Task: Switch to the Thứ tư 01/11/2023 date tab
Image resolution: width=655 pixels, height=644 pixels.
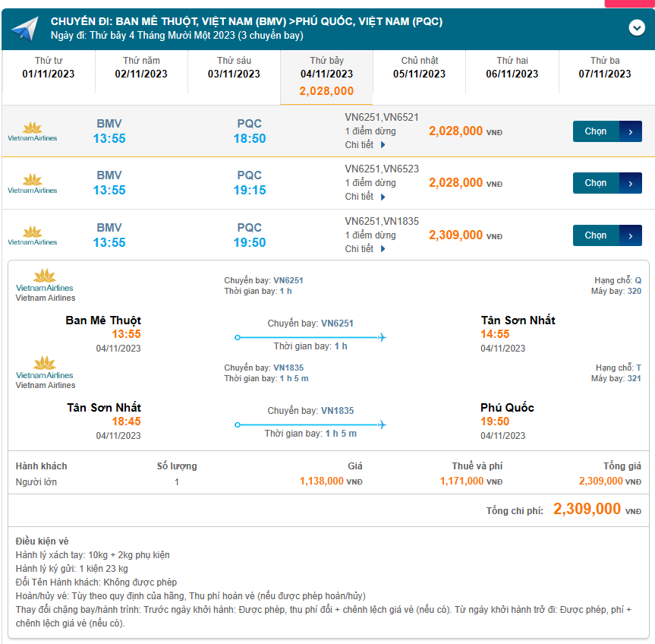Action: (49, 71)
